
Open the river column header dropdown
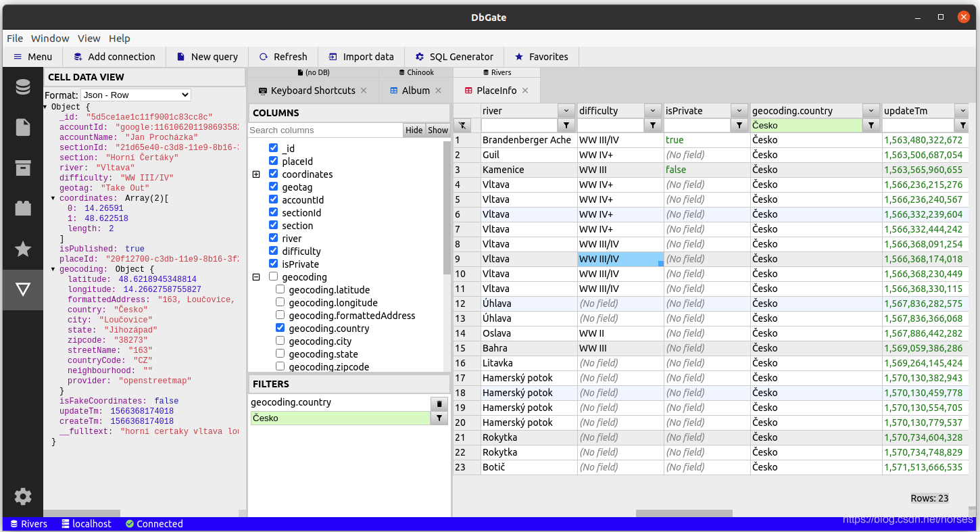(566, 111)
